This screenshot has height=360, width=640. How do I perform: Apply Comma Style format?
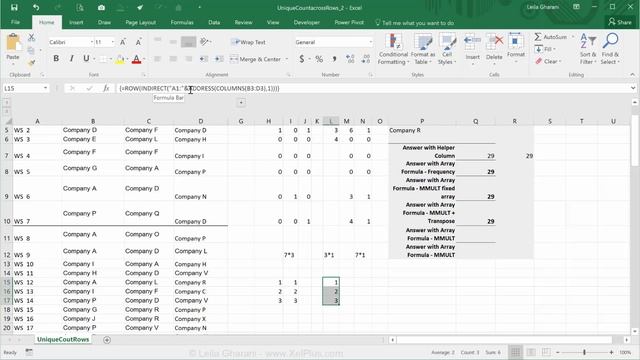tap(334, 59)
